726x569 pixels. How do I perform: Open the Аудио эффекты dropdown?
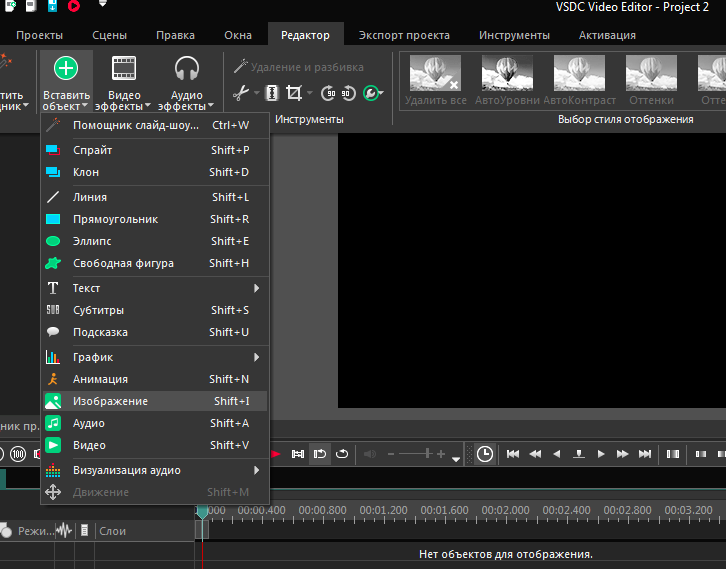coord(186,82)
